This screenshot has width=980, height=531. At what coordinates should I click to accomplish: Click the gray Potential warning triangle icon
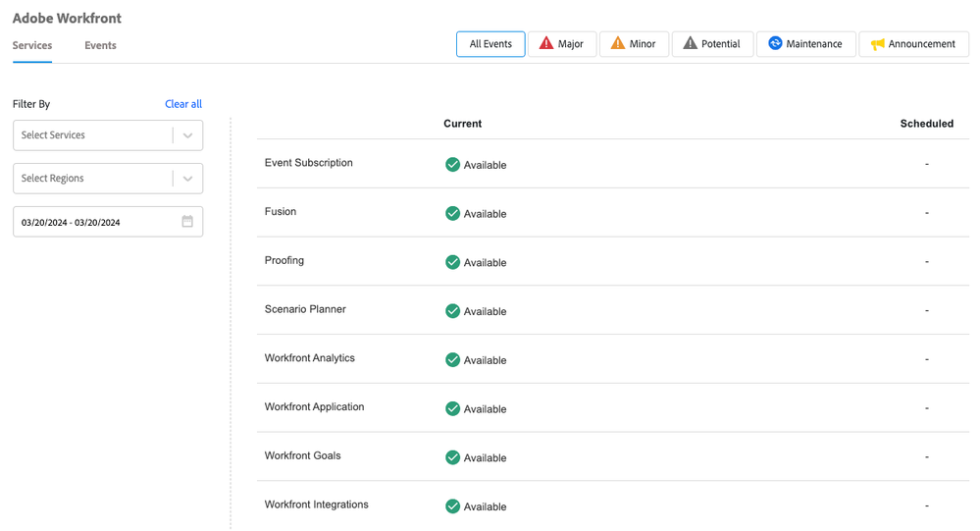tap(690, 43)
